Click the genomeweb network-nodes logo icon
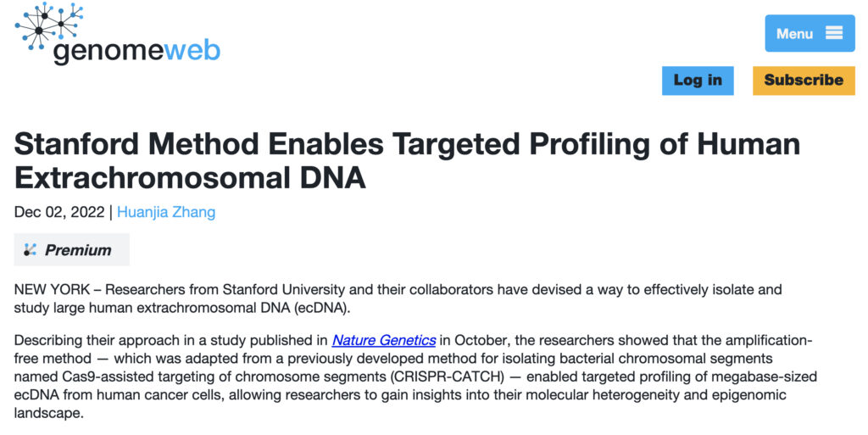 tap(48, 27)
